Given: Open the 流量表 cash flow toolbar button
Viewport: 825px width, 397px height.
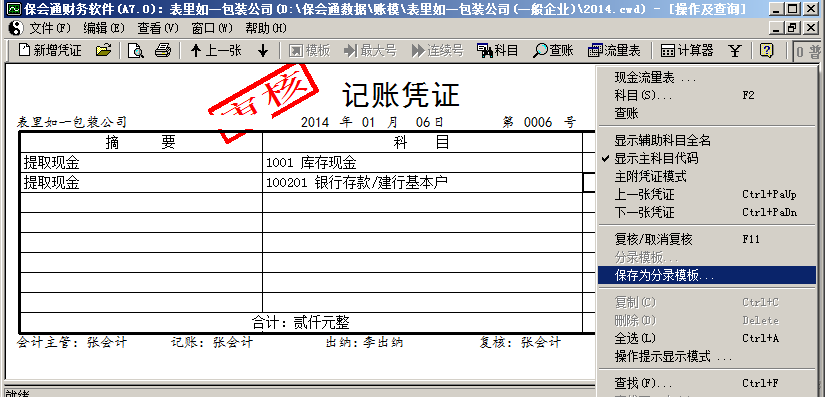Looking at the screenshot, I should click(614, 50).
